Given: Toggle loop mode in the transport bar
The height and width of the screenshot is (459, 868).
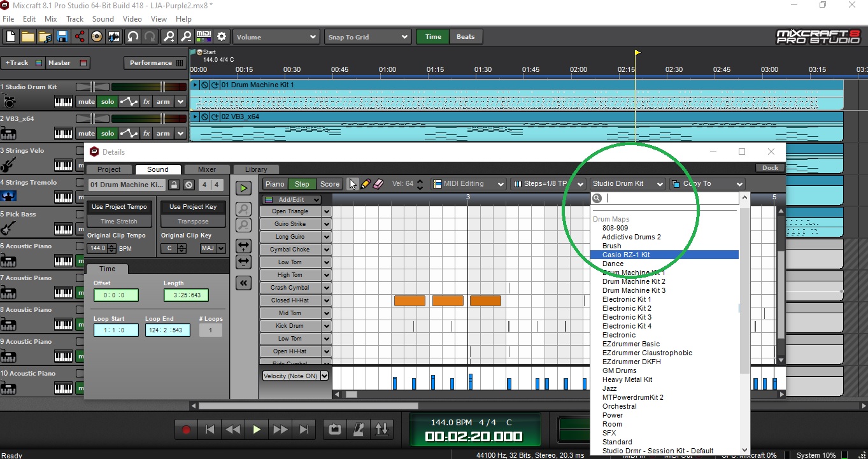Looking at the screenshot, I should (x=335, y=430).
